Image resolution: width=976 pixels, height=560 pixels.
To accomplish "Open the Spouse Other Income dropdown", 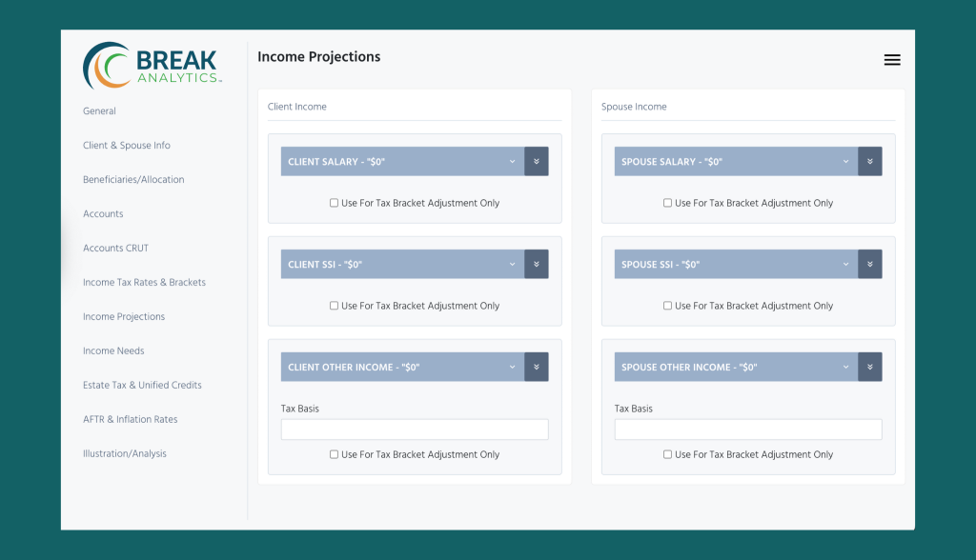I will (x=736, y=367).
